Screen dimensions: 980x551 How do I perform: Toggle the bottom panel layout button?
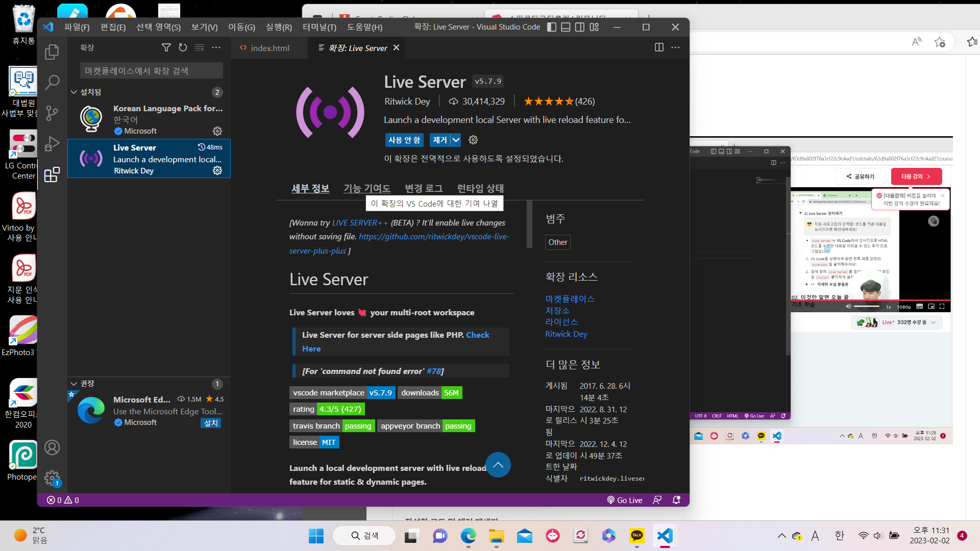pos(566,27)
